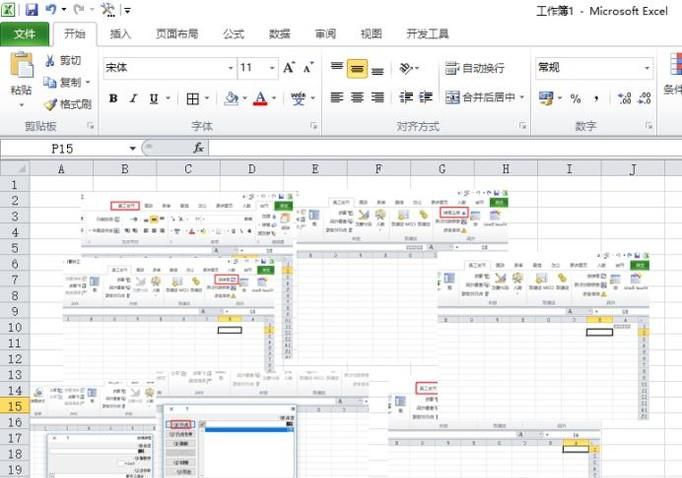Viewport: 682px width, 478px height.
Task: Click the text orientation icon
Action: [x=406, y=68]
